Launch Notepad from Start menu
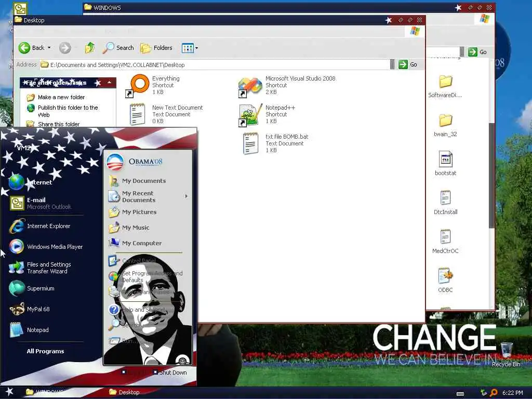 pyautogui.click(x=29, y=330)
